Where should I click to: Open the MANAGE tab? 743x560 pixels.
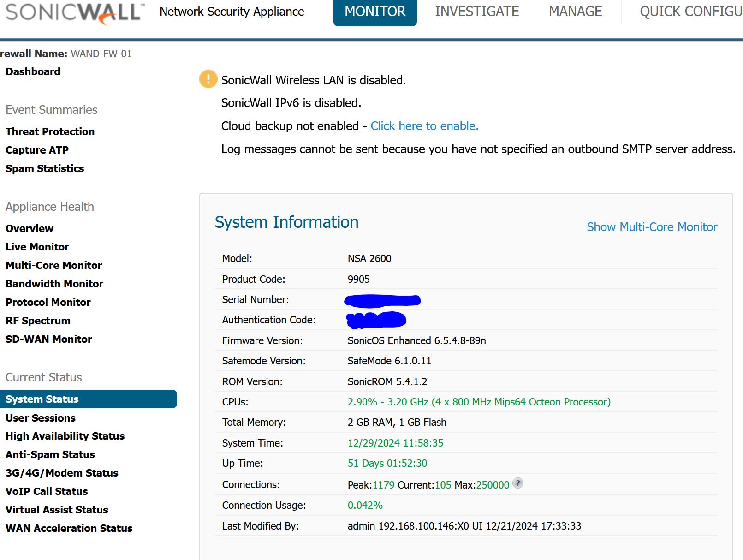tap(575, 12)
